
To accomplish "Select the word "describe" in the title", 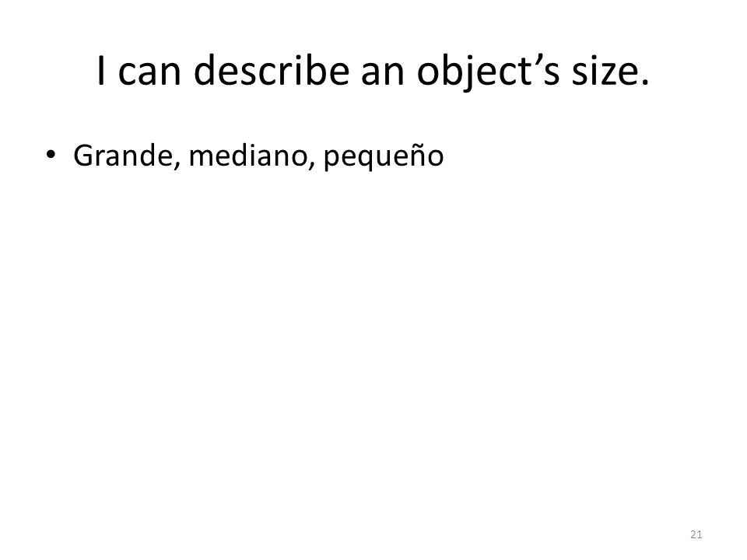I will (x=272, y=70).
